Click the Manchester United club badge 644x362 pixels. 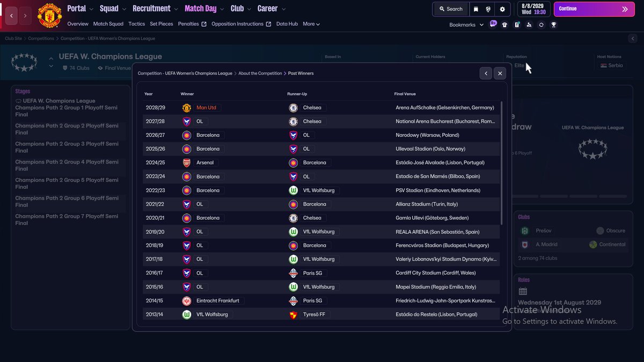(49, 16)
